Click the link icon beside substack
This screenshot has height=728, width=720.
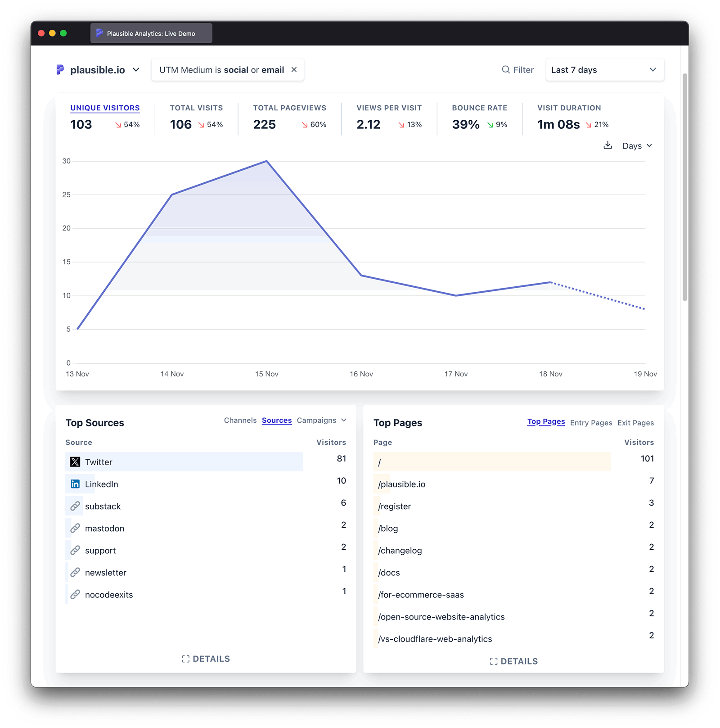[x=75, y=506]
